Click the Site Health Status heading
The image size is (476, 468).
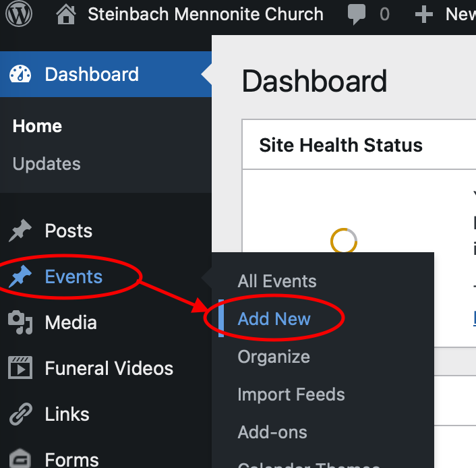[x=340, y=145]
